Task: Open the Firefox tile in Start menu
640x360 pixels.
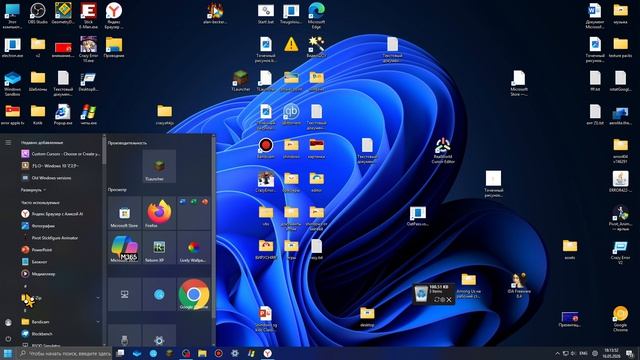Action: pyautogui.click(x=159, y=213)
